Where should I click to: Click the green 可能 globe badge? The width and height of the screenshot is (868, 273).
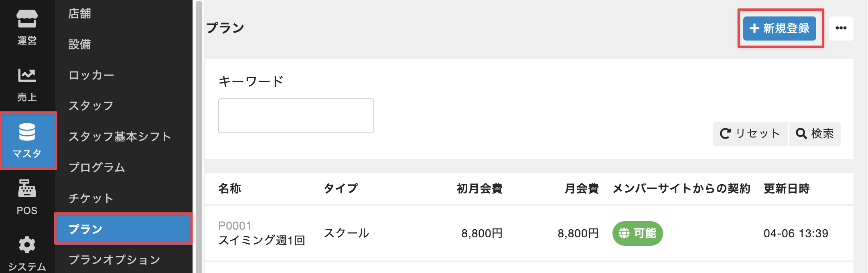[637, 233]
